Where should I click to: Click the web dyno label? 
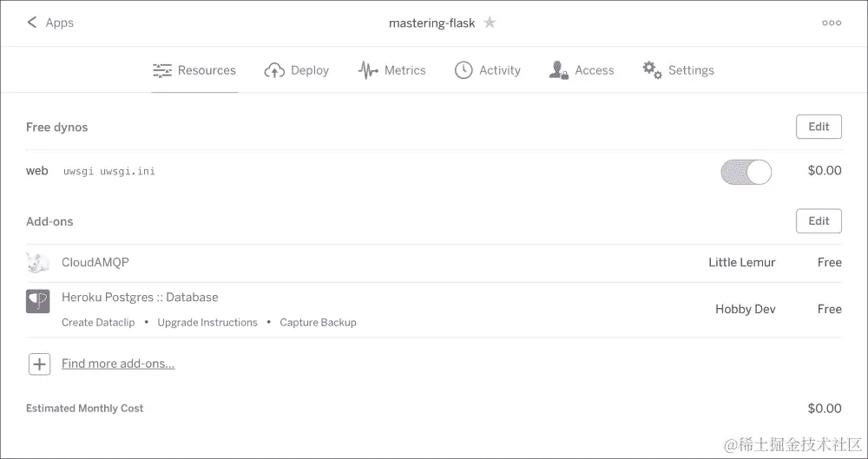pos(37,171)
